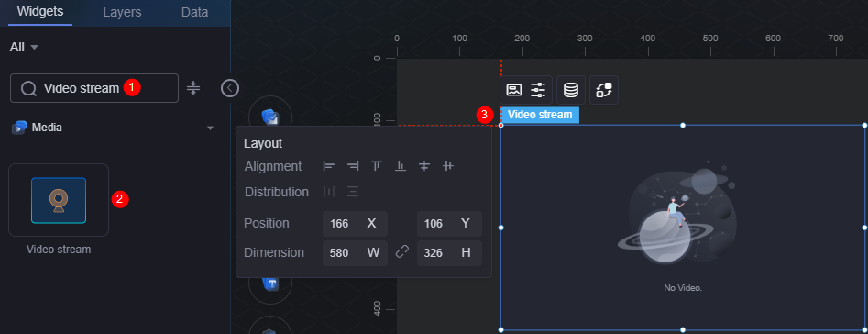The image size is (868, 334).
Task: Open the widget style image icon
Action: (x=514, y=90)
